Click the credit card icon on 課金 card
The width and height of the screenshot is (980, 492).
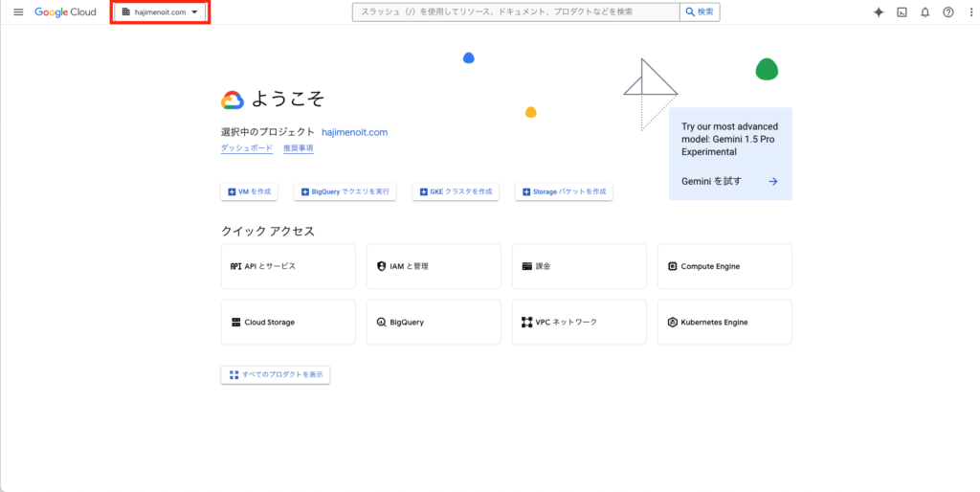click(527, 266)
